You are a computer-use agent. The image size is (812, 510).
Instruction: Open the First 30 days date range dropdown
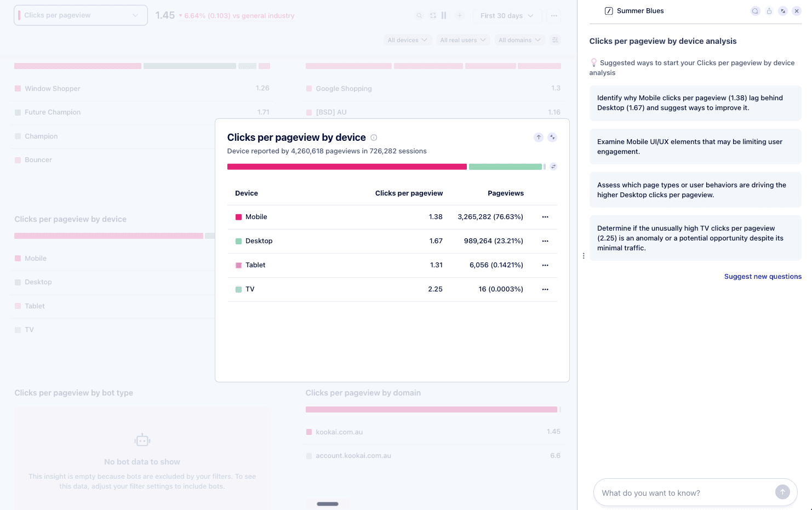(x=507, y=16)
